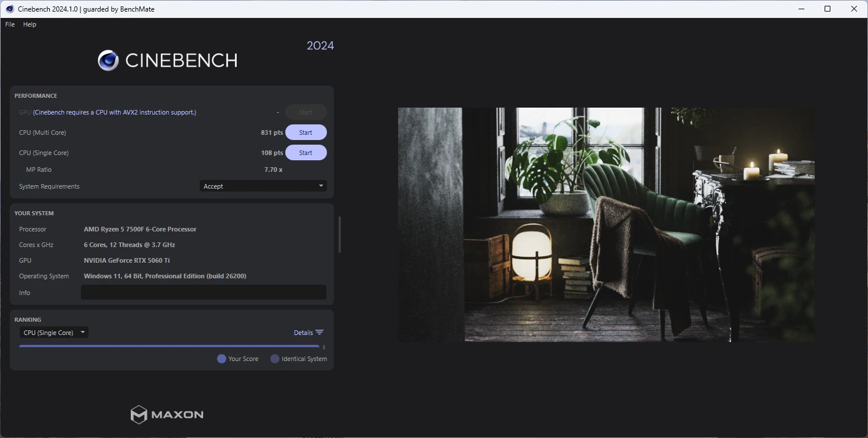This screenshot has height=438, width=868.
Task: Start the CPU (Multi Core) benchmark
Action: tap(306, 132)
